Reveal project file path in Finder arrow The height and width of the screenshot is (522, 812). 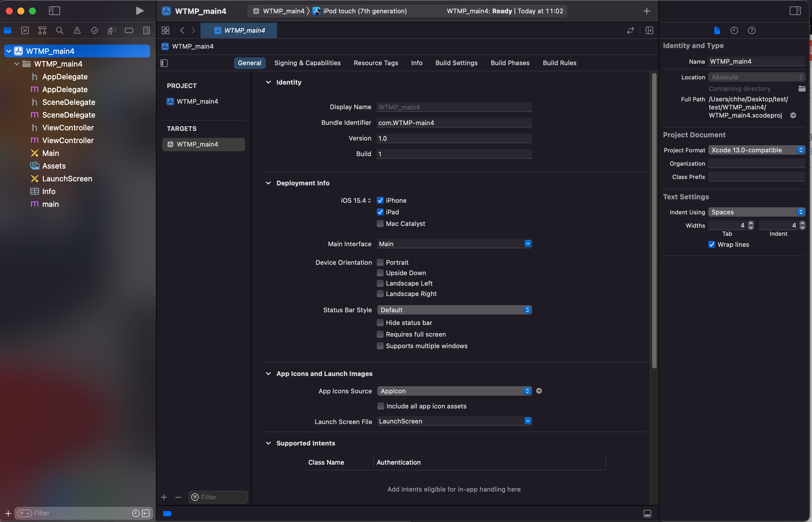pyautogui.click(x=793, y=115)
